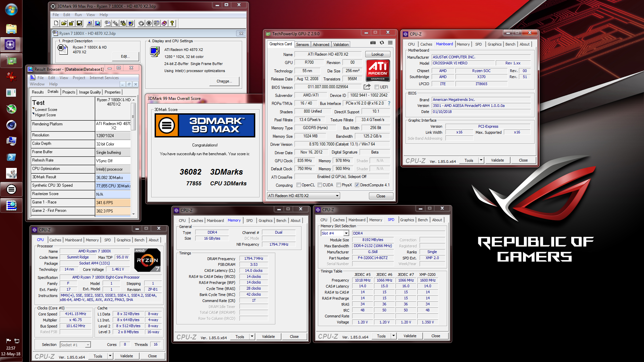This screenshot has width=644, height=362.
Task: Click the '36,082 3DMarks' result cell
Action: click(x=113, y=178)
